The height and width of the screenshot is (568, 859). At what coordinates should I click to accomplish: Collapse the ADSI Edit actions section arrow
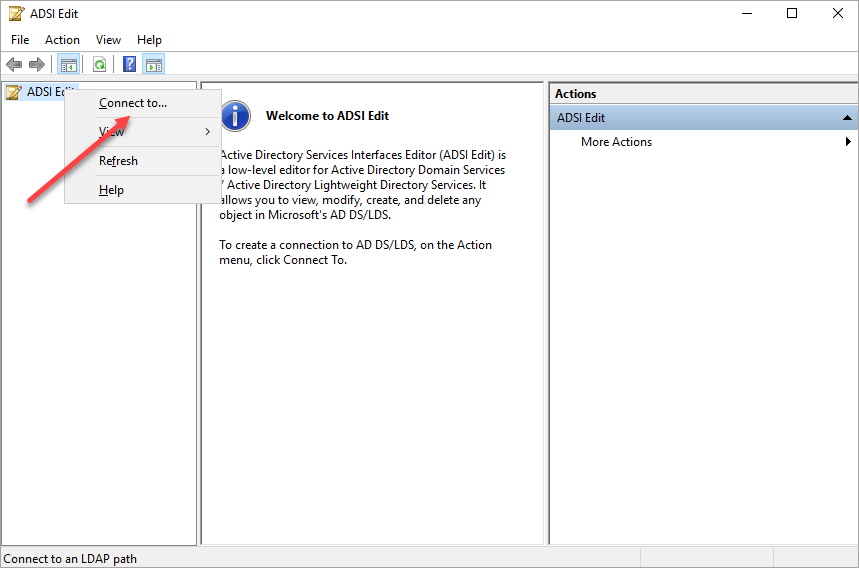click(847, 118)
